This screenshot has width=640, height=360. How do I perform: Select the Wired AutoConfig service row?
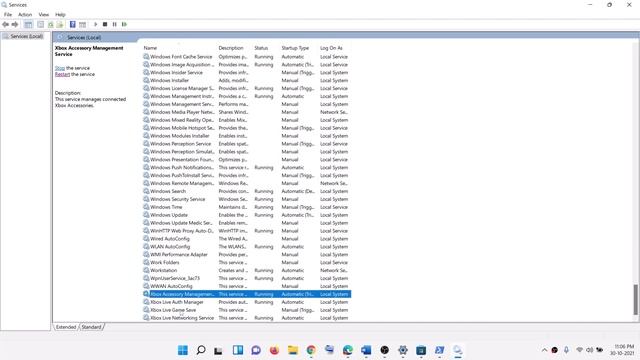(x=247, y=239)
